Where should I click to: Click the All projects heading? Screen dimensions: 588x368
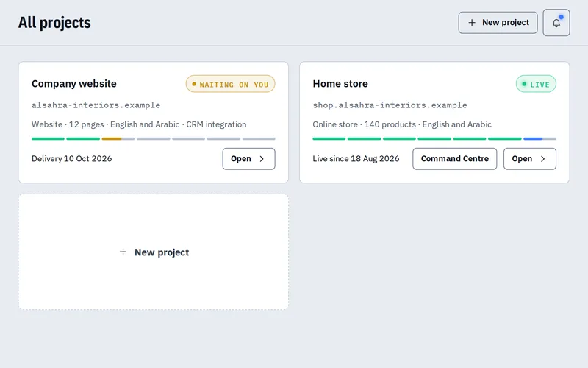(x=54, y=23)
